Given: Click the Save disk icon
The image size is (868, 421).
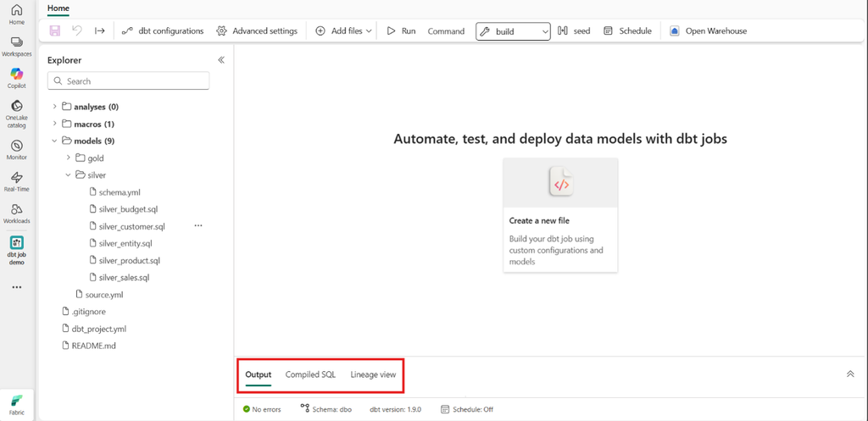Looking at the screenshot, I should pos(55,31).
